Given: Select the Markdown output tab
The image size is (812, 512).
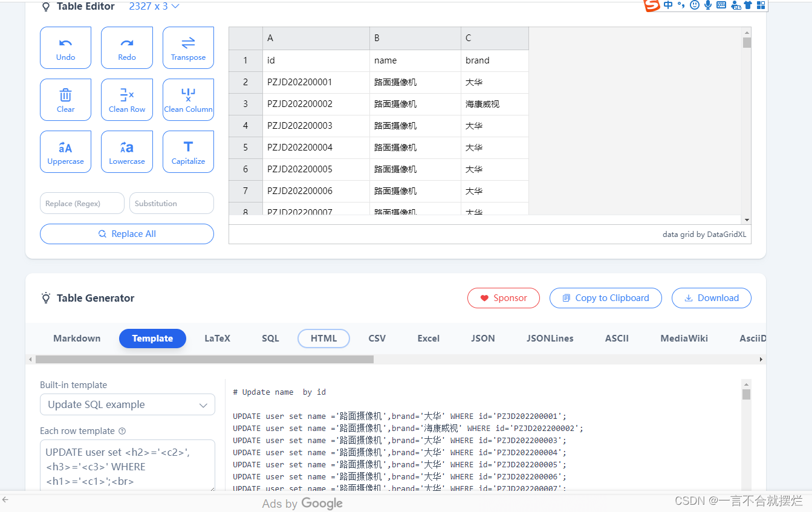Looking at the screenshot, I should click(x=76, y=338).
